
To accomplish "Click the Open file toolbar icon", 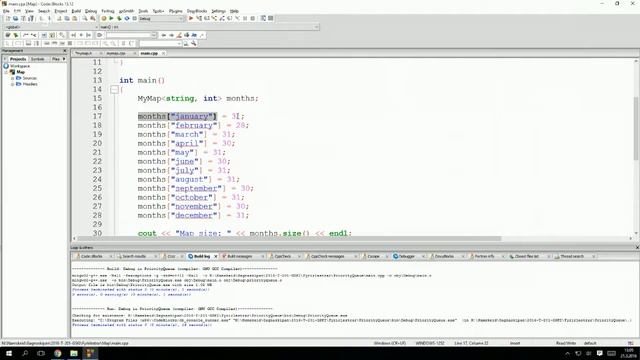I will (16, 18).
